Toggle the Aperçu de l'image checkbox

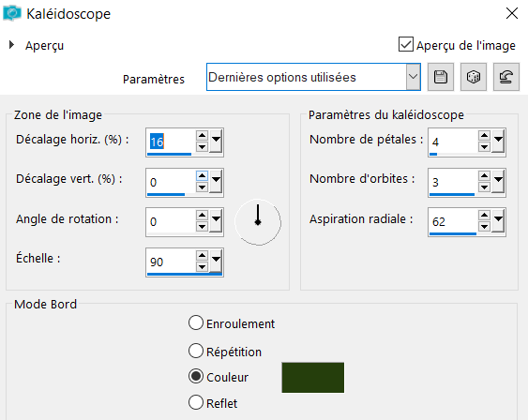pyautogui.click(x=406, y=44)
